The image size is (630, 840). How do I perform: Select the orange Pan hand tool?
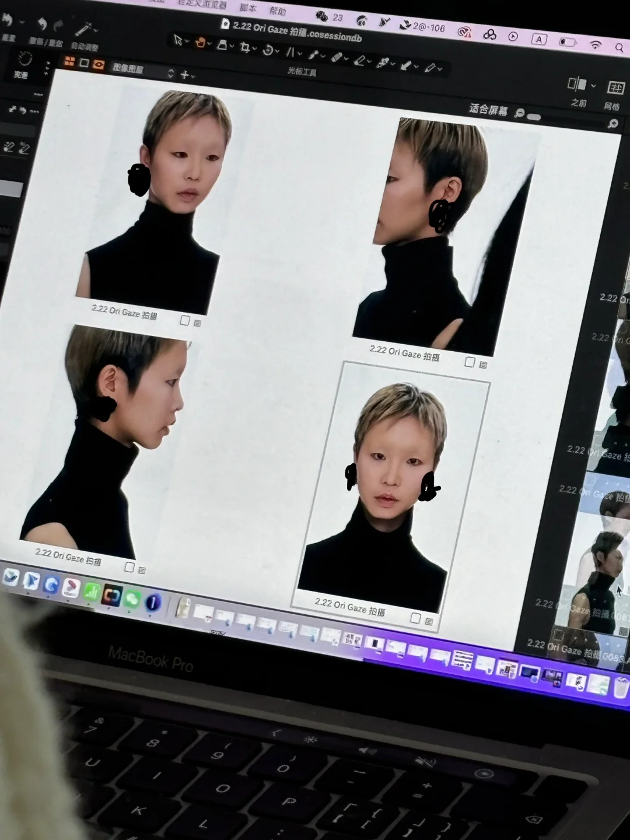point(200,42)
